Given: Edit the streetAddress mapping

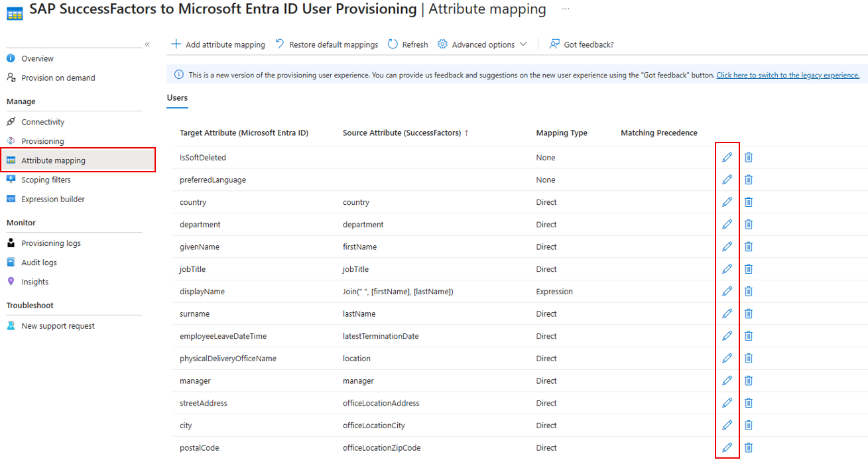Looking at the screenshot, I should point(727,402).
